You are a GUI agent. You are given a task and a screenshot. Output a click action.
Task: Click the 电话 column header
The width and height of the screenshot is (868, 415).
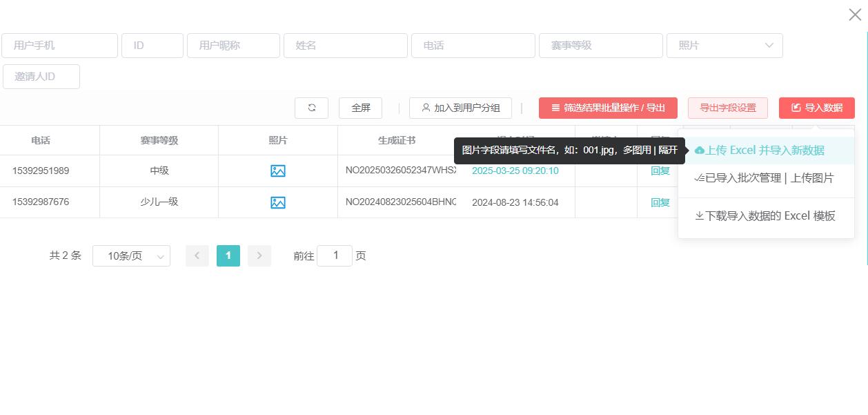pyautogui.click(x=41, y=140)
